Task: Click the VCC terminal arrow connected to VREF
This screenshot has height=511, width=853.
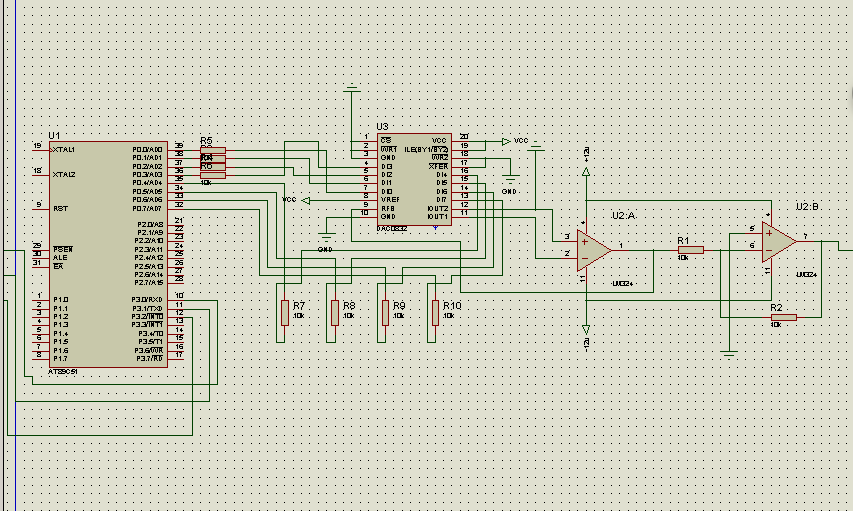Action: 306,200
